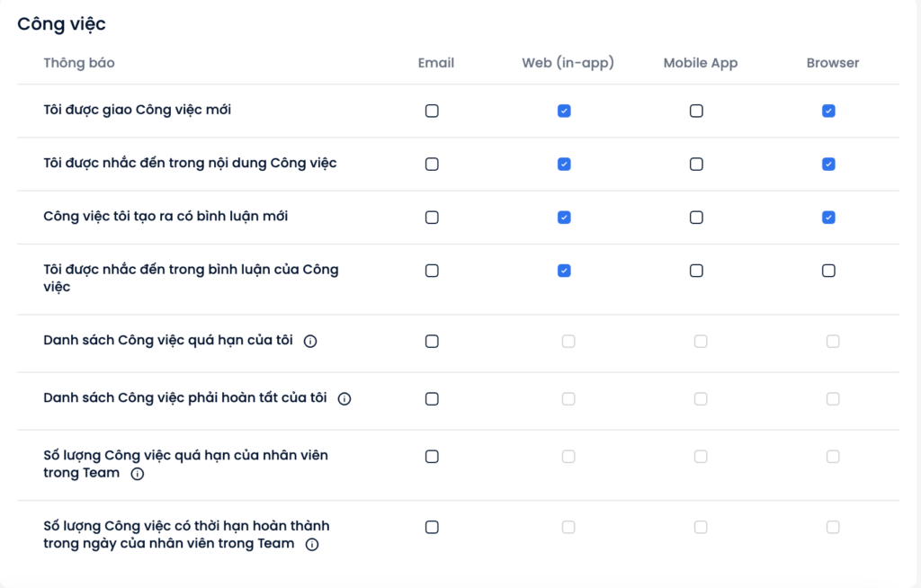Enable Browser for "nhắc đến trong bình luận của Công việc"
The image size is (921, 588).
click(x=828, y=271)
